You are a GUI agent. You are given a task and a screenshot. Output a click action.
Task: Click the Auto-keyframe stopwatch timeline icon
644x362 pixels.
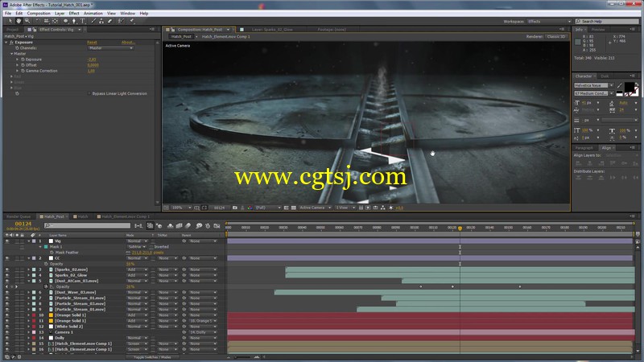(208, 226)
